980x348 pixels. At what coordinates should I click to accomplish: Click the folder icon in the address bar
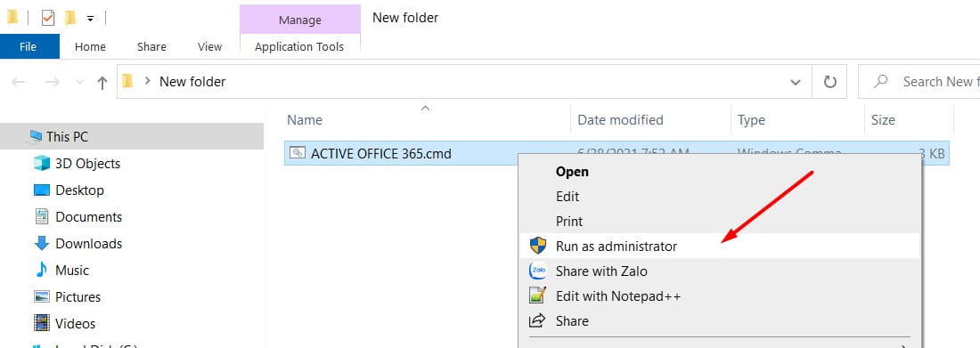(127, 81)
